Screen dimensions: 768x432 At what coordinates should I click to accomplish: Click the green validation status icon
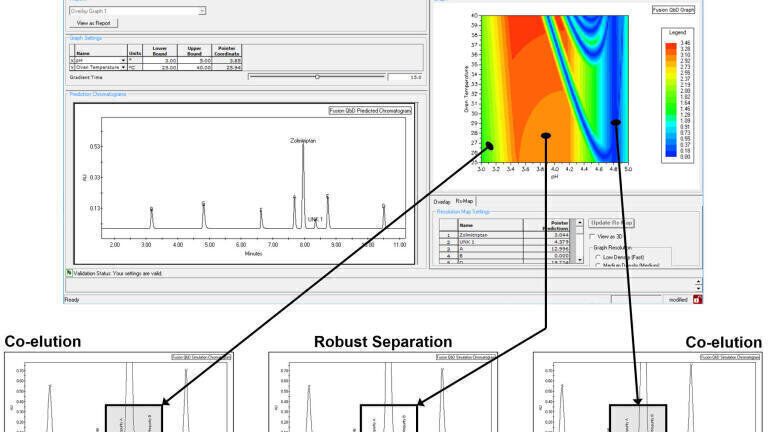click(69, 273)
